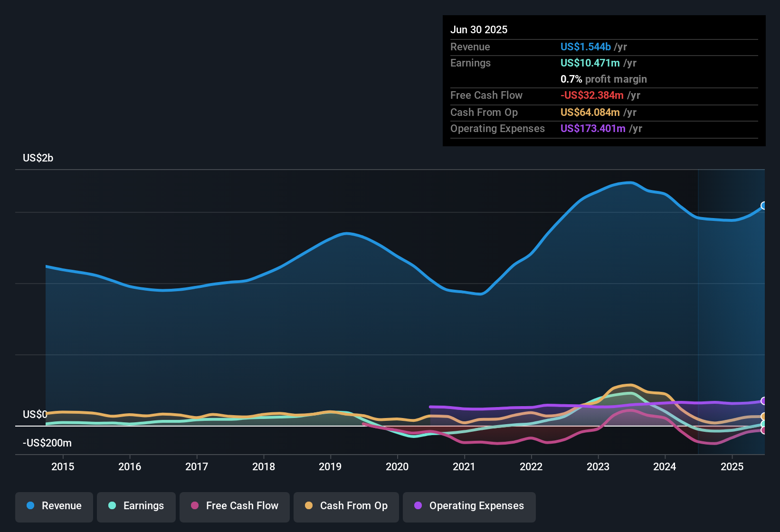Click the 2023 x-axis year label
780x532 pixels.
click(x=598, y=466)
